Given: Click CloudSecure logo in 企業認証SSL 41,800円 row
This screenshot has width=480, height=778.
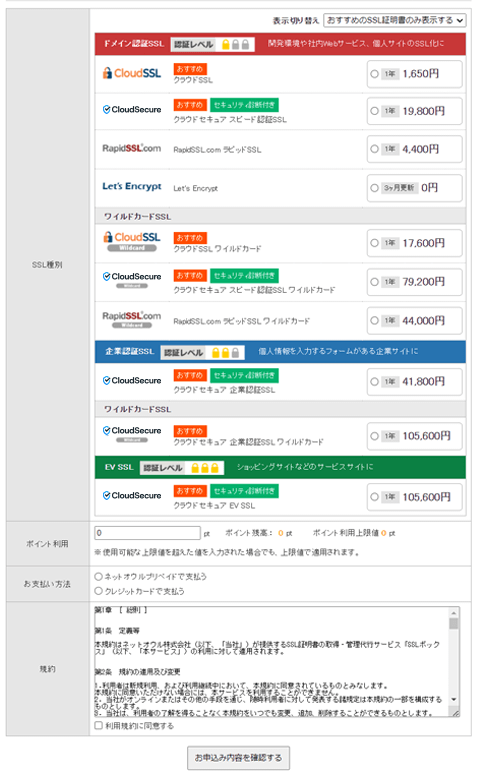Looking at the screenshot, I should point(132,381).
